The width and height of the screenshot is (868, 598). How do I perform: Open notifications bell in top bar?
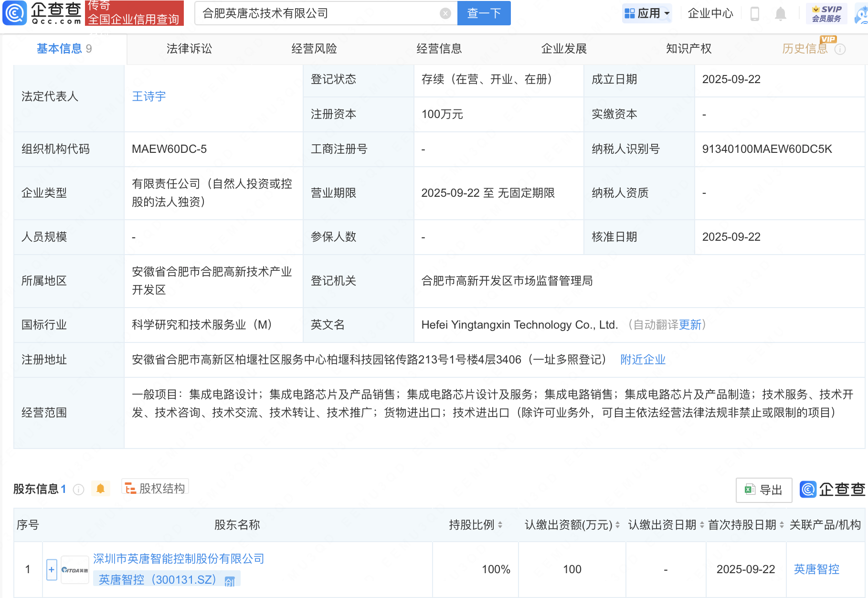click(x=781, y=13)
